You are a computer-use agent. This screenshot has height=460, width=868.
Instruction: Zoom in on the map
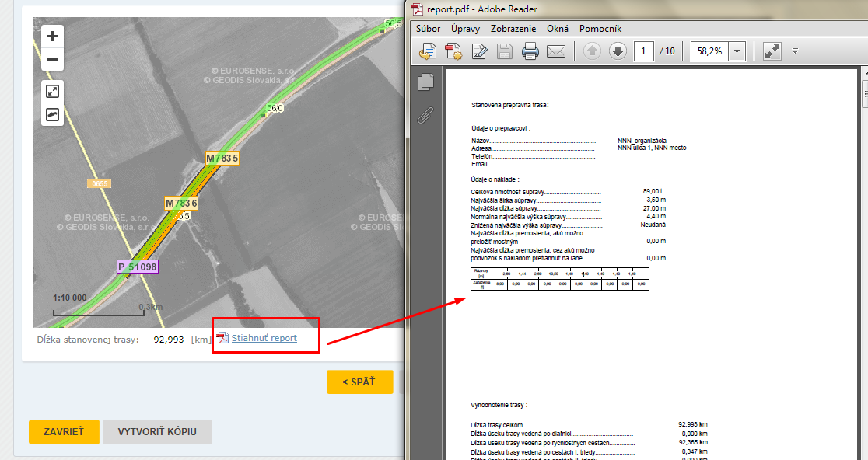click(x=52, y=37)
